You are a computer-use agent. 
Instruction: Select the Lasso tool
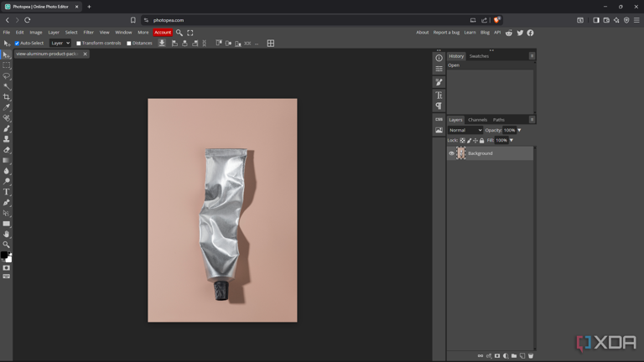[6, 76]
